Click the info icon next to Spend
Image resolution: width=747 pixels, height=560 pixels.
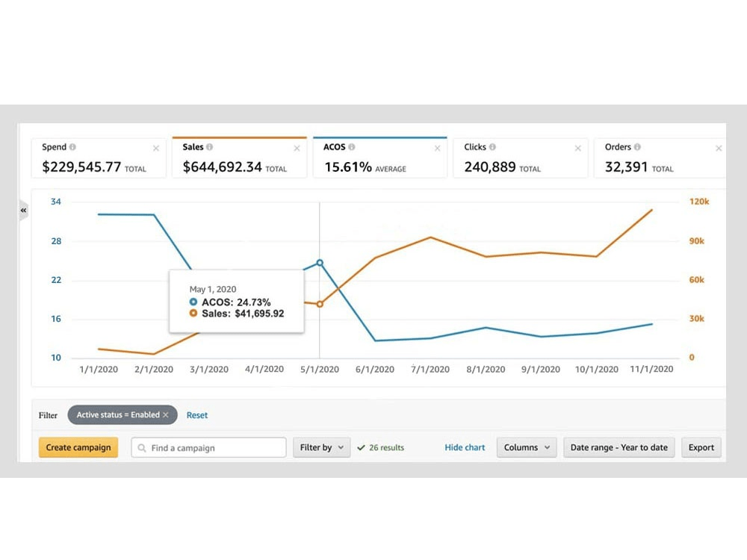click(72, 147)
